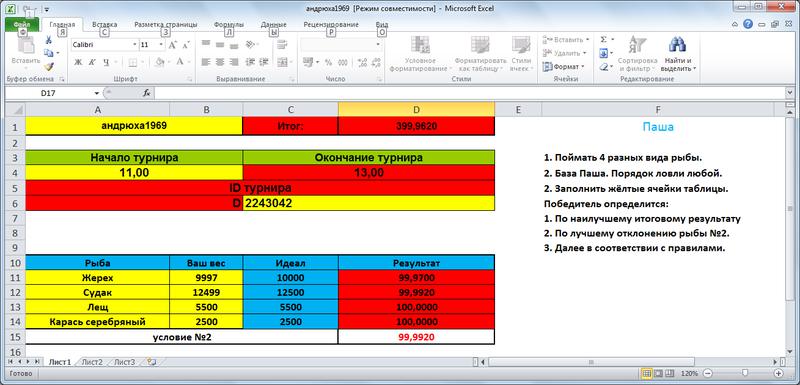
Task: Toggle center horizontal alignment
Action: (x=220, y=62)
